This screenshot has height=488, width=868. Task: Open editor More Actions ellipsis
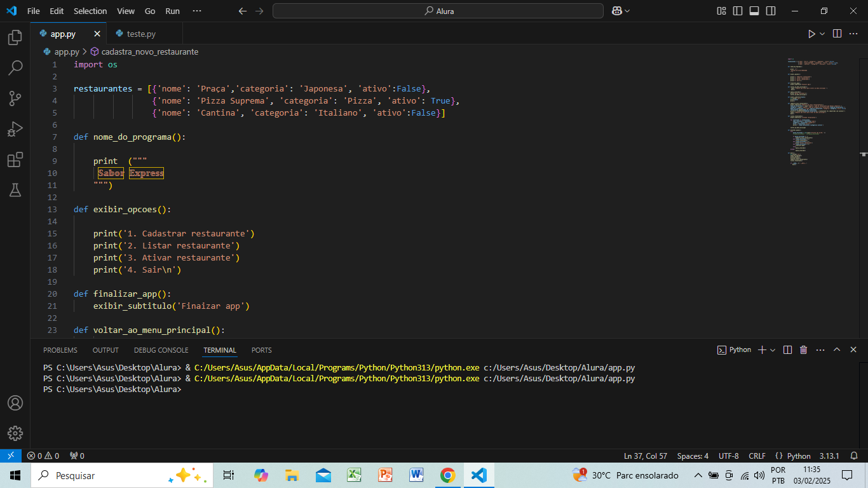coord(854,34)
